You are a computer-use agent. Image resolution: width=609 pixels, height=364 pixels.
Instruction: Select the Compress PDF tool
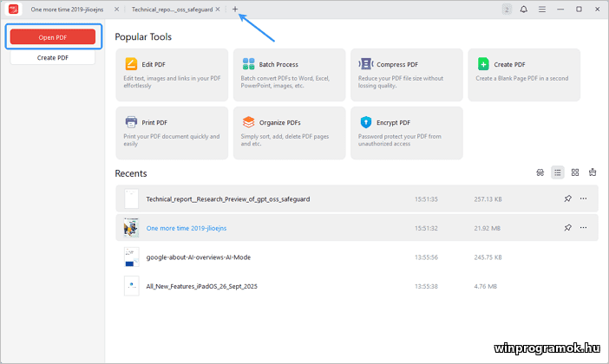pyautogui.click(x=366, y=64)
